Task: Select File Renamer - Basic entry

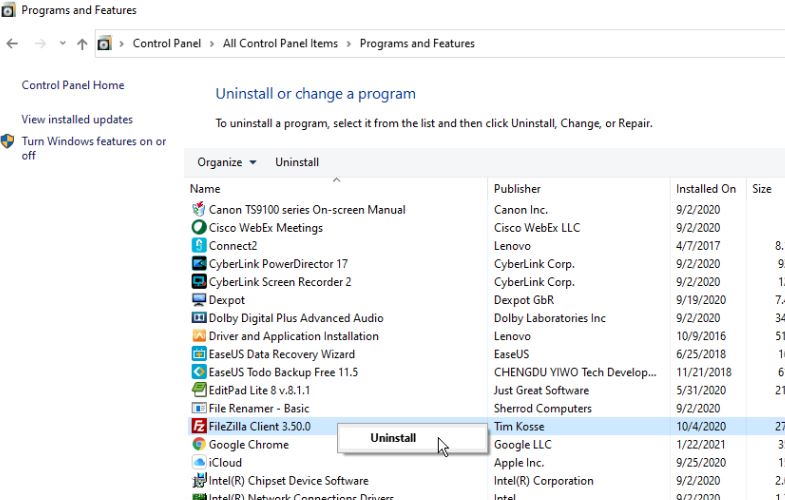Action: (259, 407)
